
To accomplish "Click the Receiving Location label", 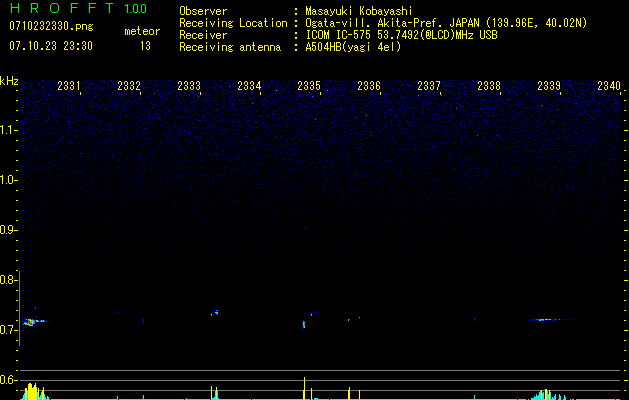I will click(233, 23).
